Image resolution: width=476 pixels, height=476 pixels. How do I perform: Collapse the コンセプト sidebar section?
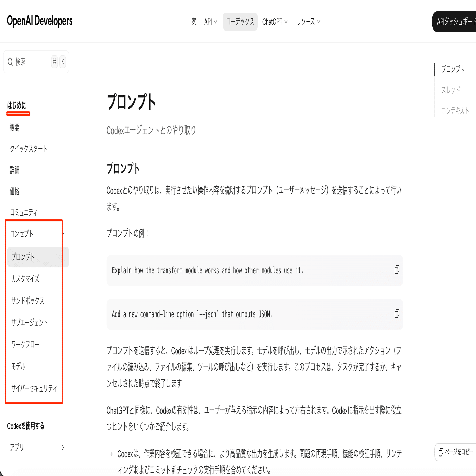pyautogui.click(x=37, y=234)
